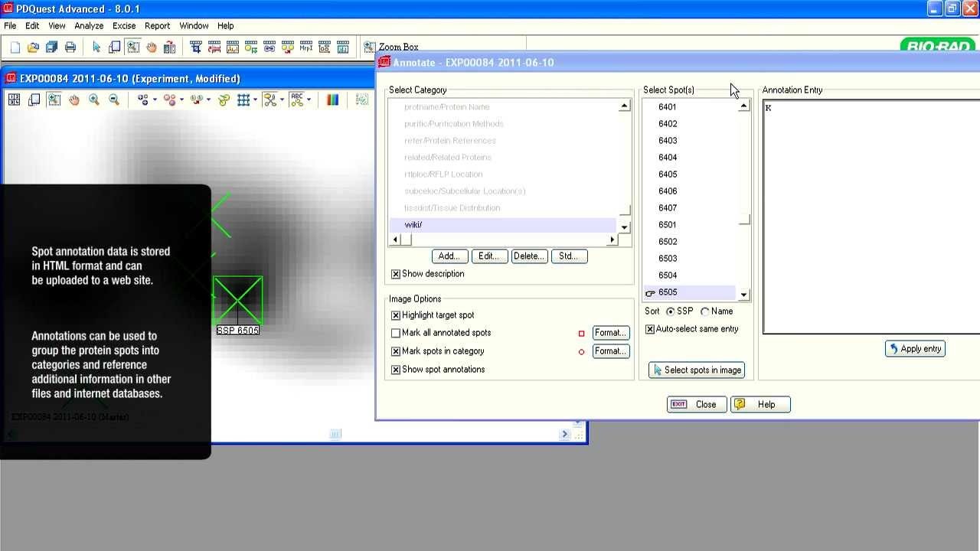The height and width of the screenshot is (551, 980).
Task: Click the Zoom Box tool icon
Action: point(369,47)
